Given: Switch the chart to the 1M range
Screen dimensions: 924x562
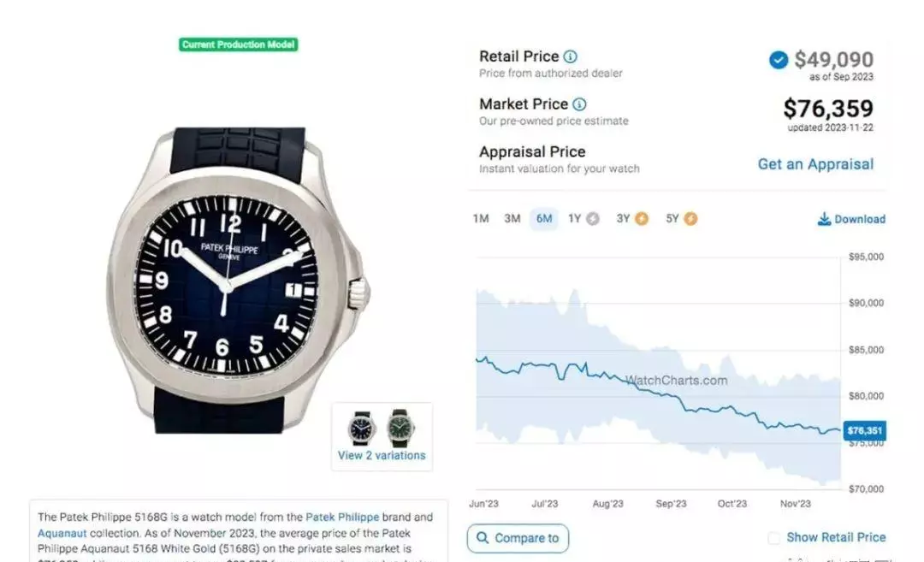Looking at the screenshot, I should pos(481,219).
